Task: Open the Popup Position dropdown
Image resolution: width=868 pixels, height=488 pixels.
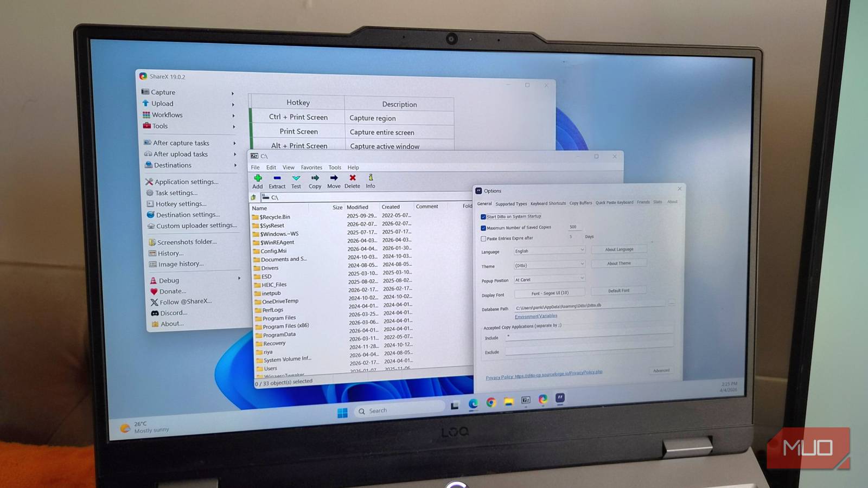Action: click(549, 279)
